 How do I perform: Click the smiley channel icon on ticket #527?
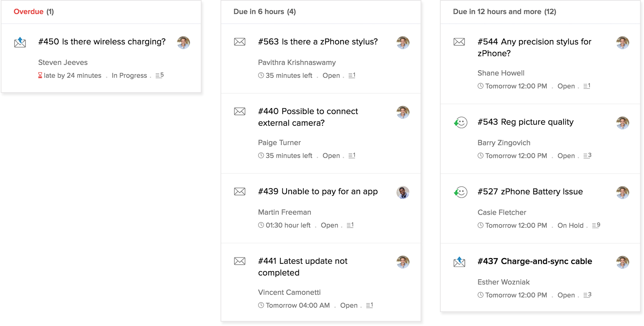point(460,192)
